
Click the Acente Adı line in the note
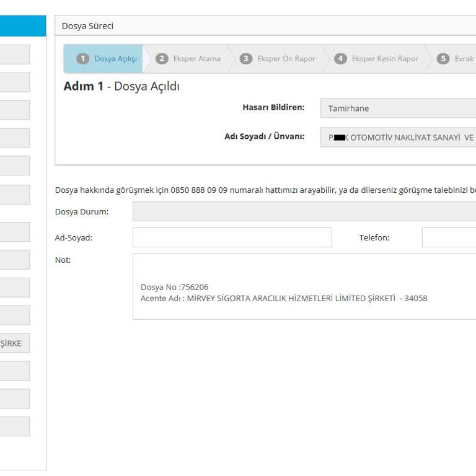(284, 298)
